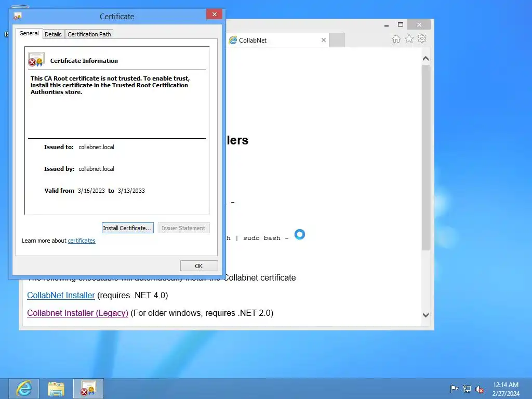Click the 3/16/2023 valid from date

coord(91,191)
